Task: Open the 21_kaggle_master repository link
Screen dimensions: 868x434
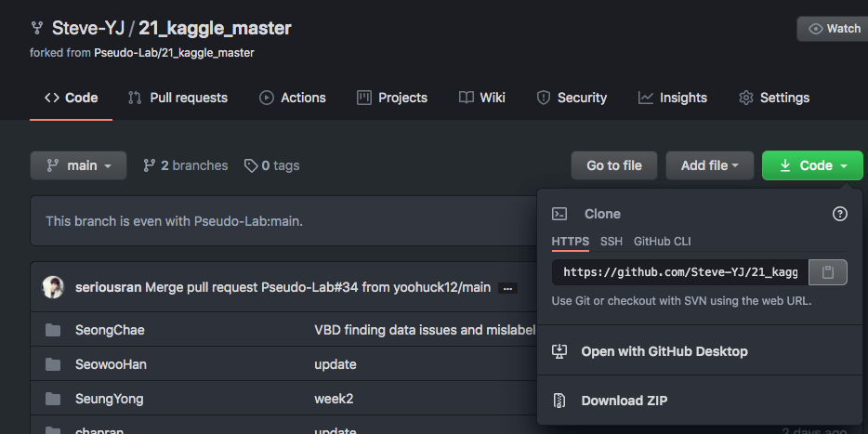Action: coord(215,28)
